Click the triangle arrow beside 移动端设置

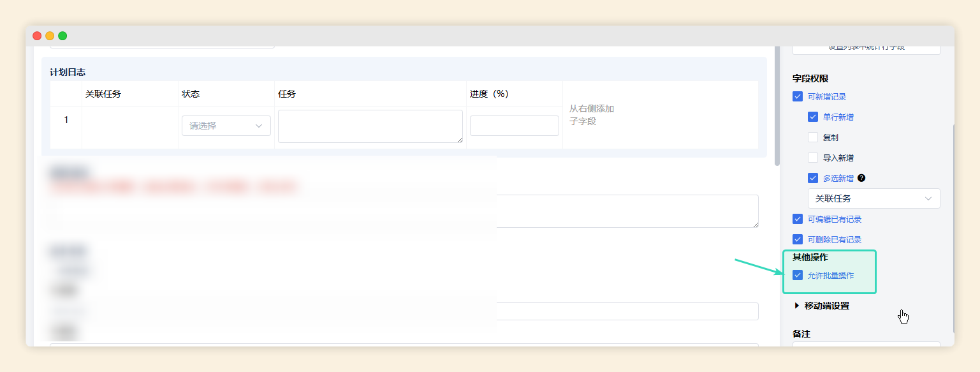point(797,306)
